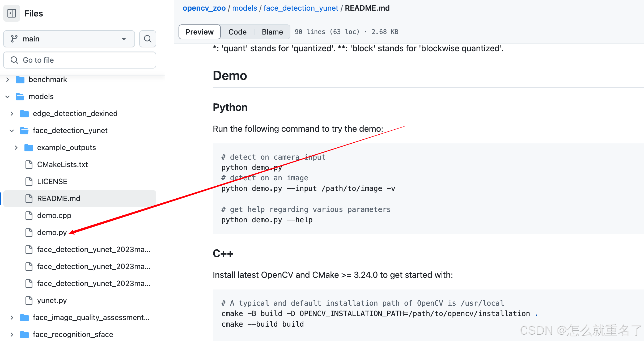Open the face_recognition_sface folder entry

[x=73, y=335]
